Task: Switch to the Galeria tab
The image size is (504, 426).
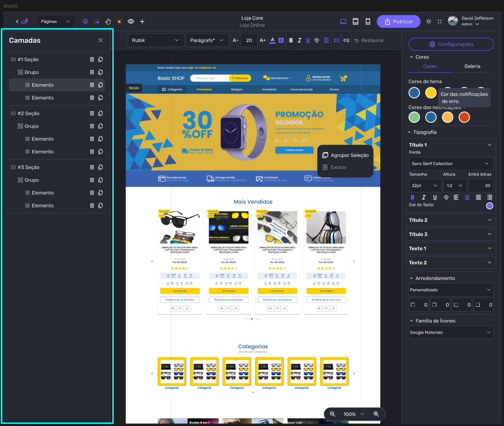Action: [x=472, y=66]
